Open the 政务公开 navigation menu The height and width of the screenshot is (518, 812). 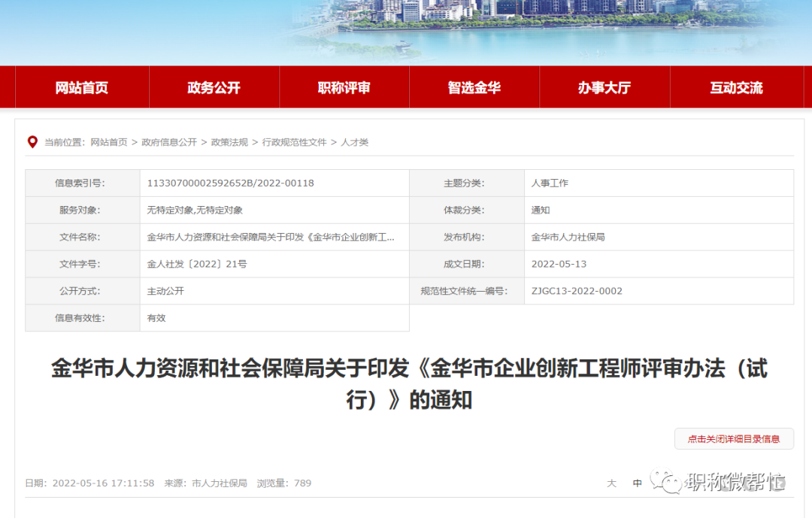(x=214, y=87)
